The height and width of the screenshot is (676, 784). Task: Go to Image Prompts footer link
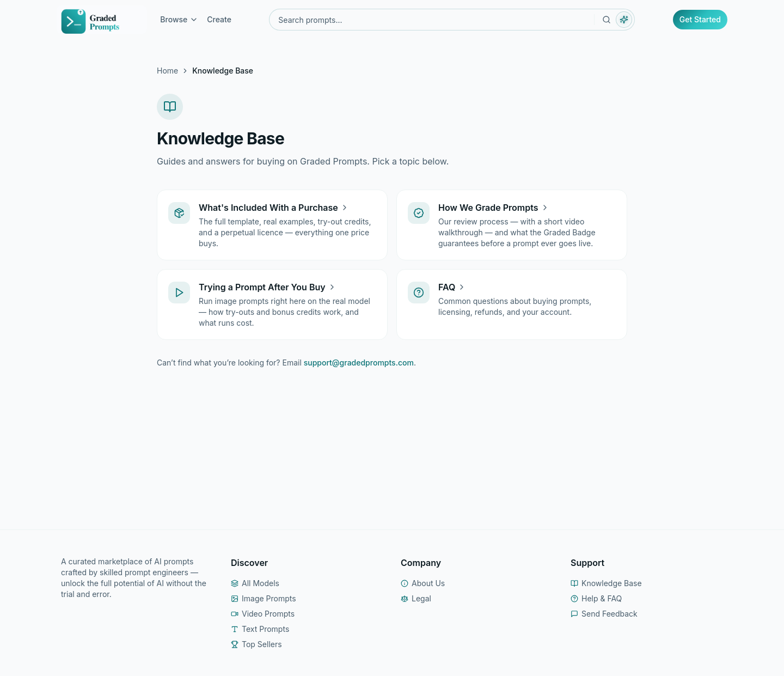pyautogui.click(x=269, y=599)
